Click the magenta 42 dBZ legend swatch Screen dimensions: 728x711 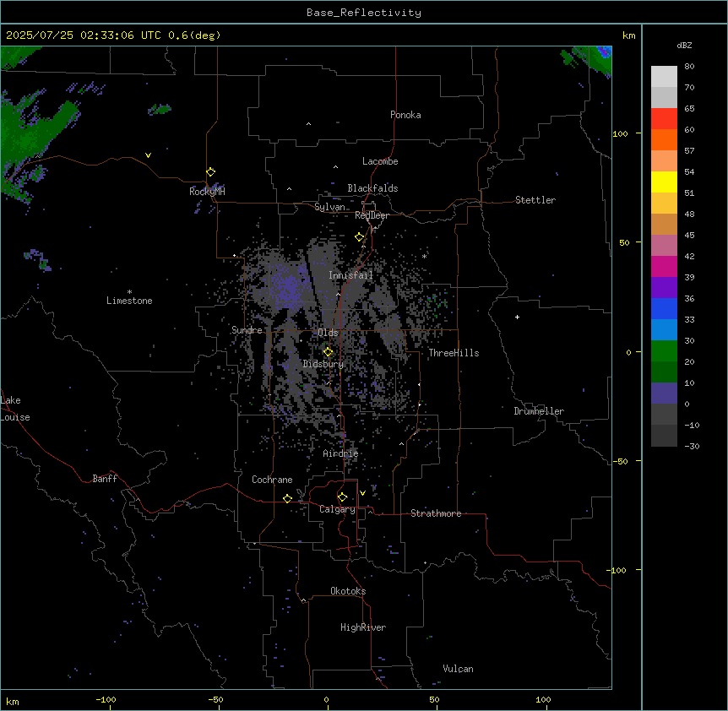[664, 266]
